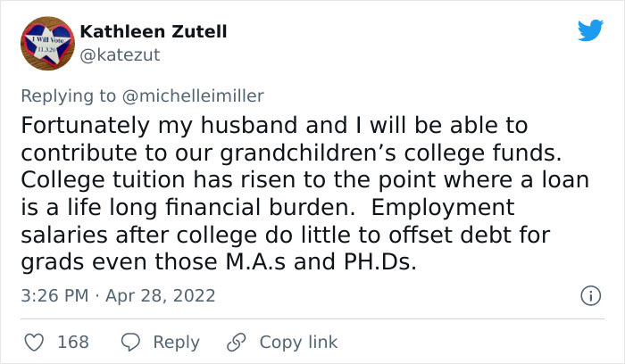Viewport: 625px width, 364px height.
Task: Select the Copy link text
Action: tap(298, 342)
